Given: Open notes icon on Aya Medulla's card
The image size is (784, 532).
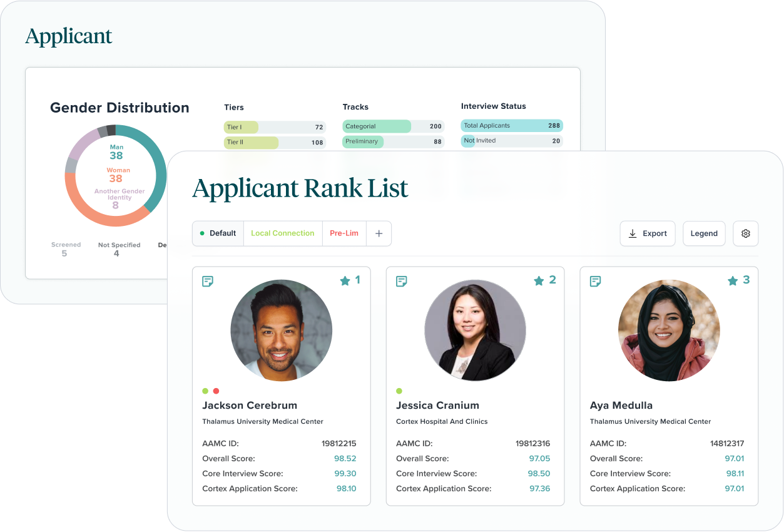Looking at the screenshot, I should [596, 282].
